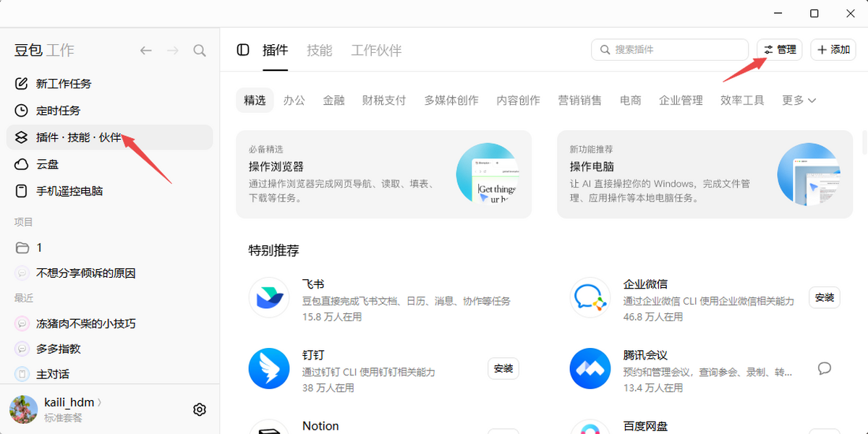Click the back arrow in sidebar header
The height and width of the screenshot is (434, 868).
[x=146, y=51]
